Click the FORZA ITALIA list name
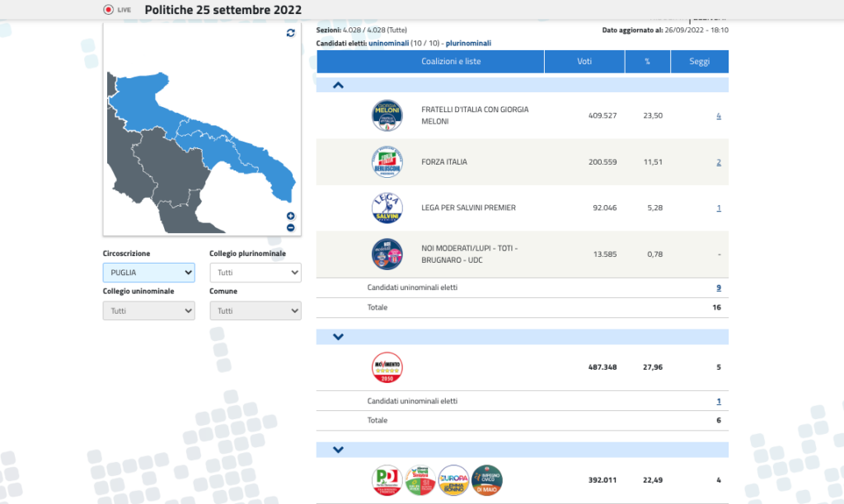 444,162
